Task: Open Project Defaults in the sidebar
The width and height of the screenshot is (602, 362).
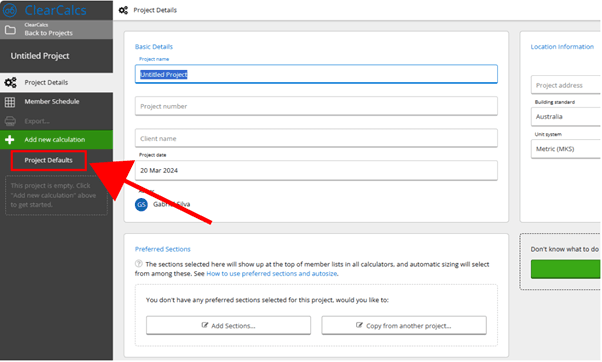Action: click(48, 160)
